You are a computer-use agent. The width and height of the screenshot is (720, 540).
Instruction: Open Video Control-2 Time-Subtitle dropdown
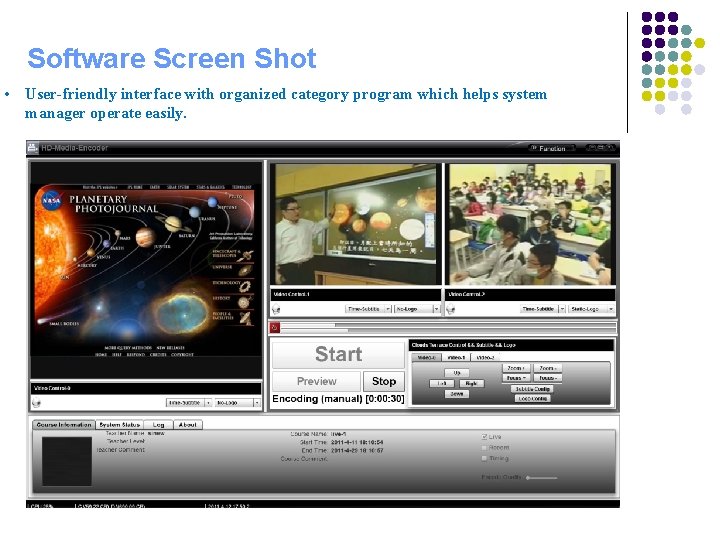[543, 309]
